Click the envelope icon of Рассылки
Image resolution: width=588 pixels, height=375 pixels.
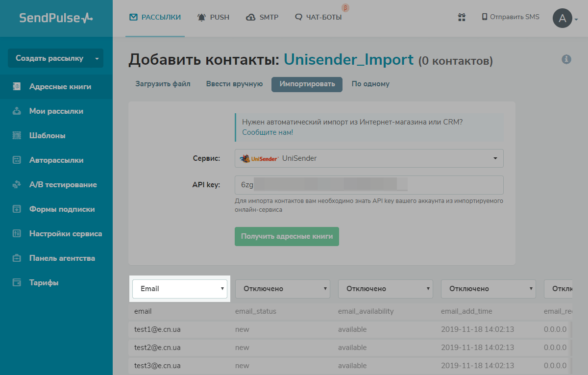pos(133,17)
